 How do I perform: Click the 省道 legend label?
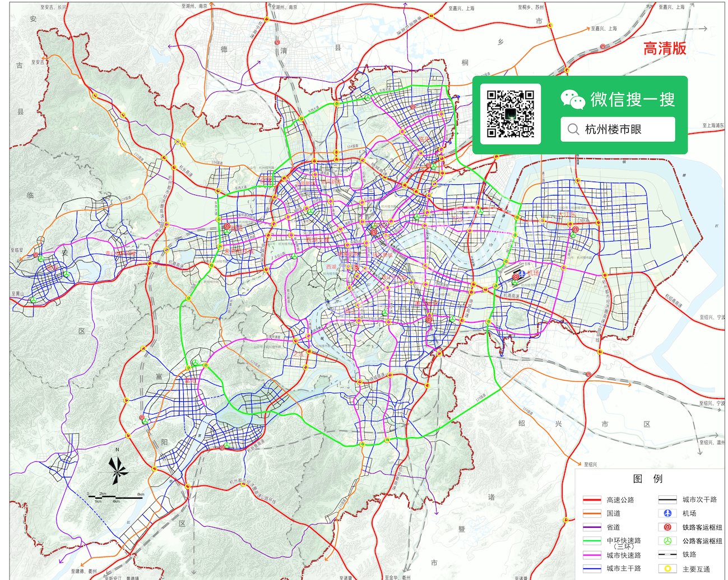(x=613, y=527)
